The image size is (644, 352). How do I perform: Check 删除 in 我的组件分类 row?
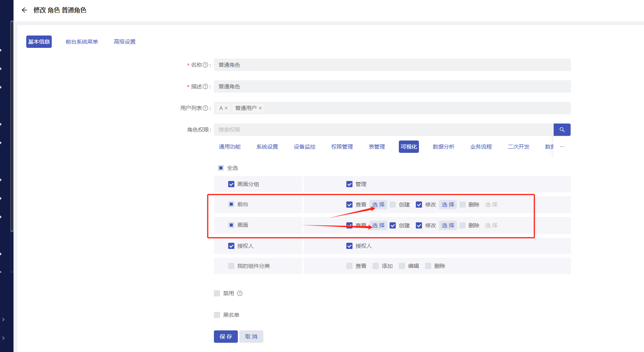428,266
